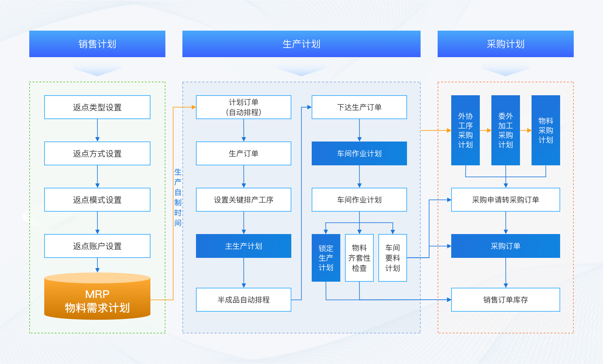Select the 外协工序采购计划 vertical block

(x=466, y=130)
